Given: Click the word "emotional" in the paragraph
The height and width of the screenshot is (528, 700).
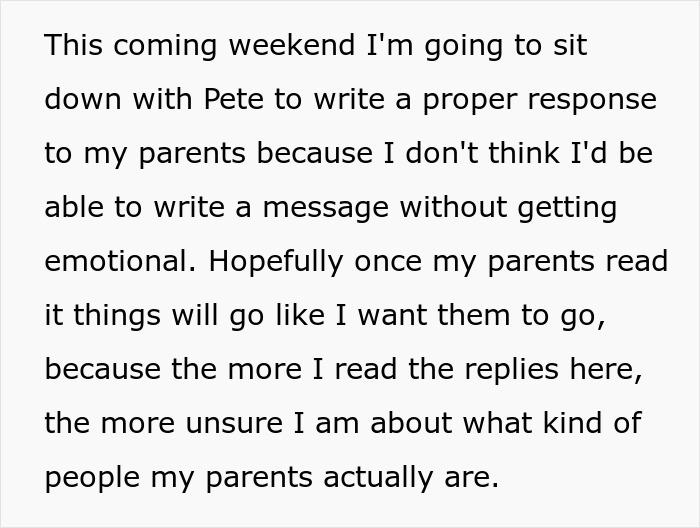Looking at the screenshot, I should [x=119, y=261].
